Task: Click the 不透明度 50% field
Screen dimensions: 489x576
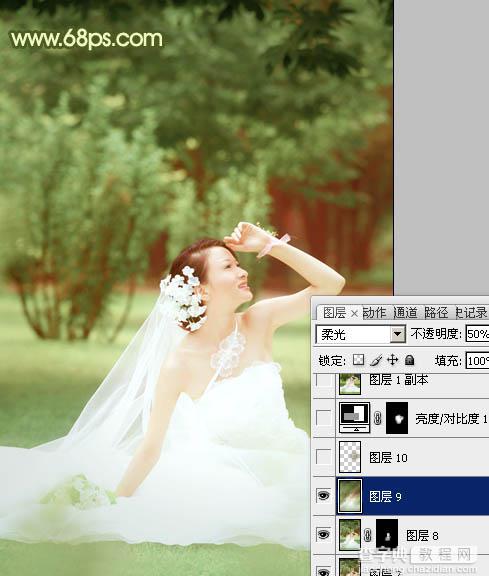Action: (x=477, y=334)
